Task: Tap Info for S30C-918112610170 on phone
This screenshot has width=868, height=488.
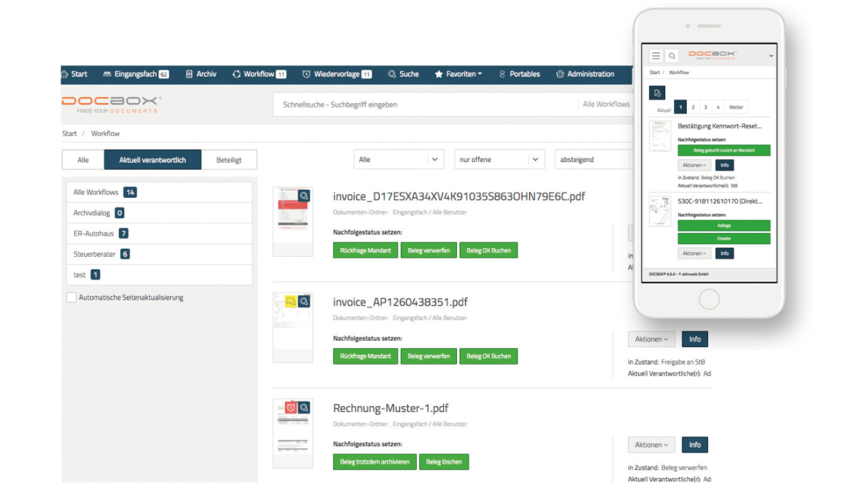Action: pos(724,253)
